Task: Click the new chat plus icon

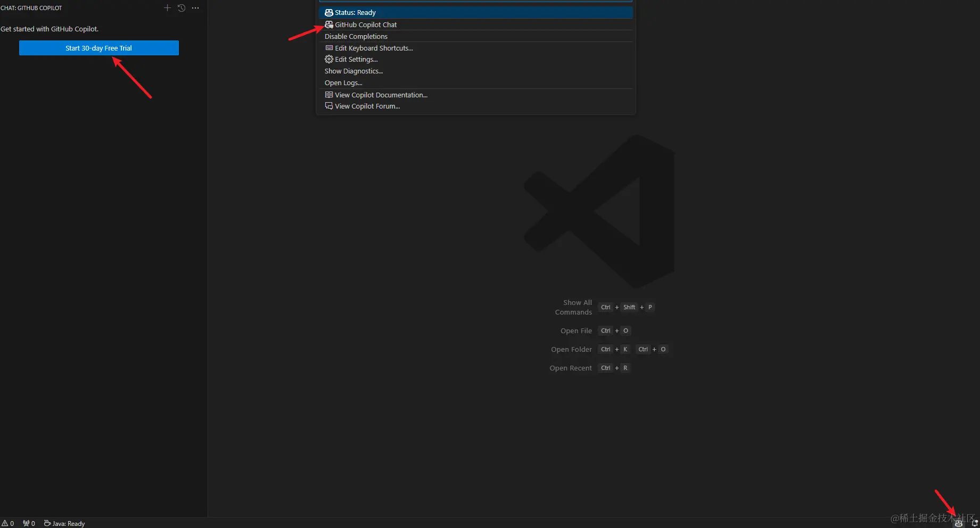Action: 167,8
